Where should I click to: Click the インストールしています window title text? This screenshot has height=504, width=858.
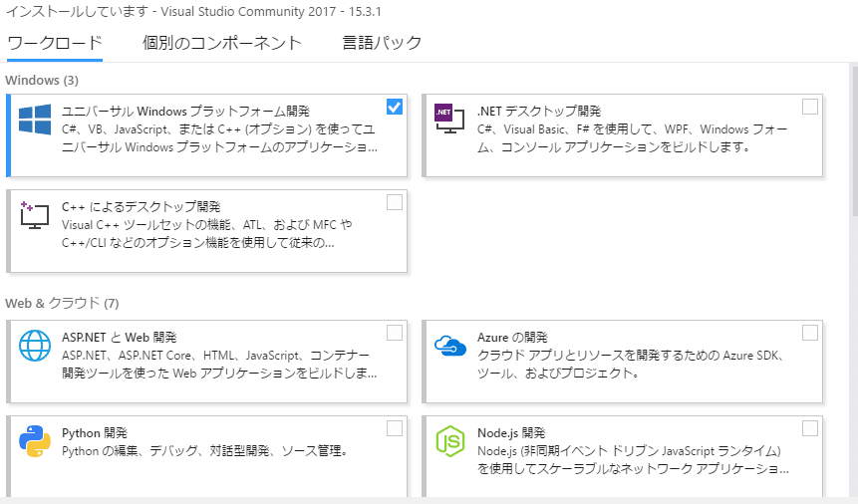tap(193, 12)
